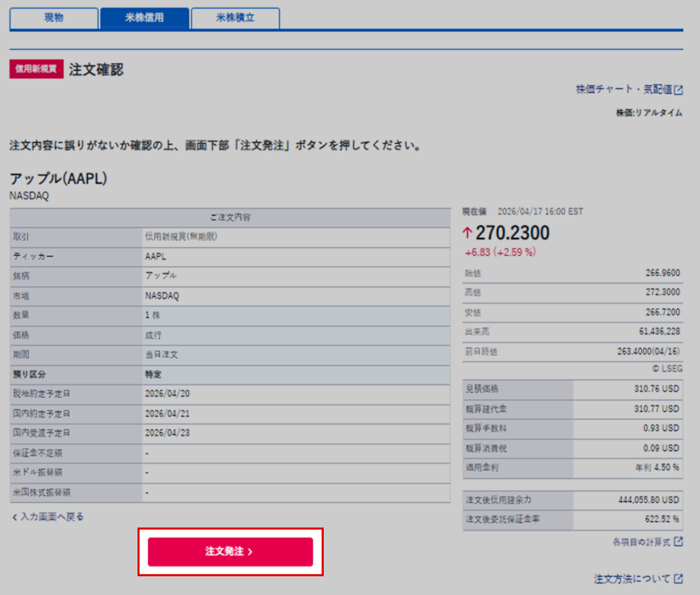Click the 市場 value NASDAQ in table
Image resolution: width=700 pixels, height=595 pixels.
162,296
